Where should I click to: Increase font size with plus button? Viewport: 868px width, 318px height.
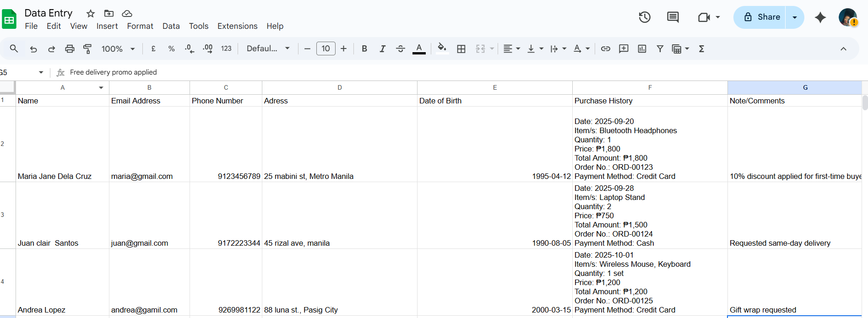(x=343, y=49)
